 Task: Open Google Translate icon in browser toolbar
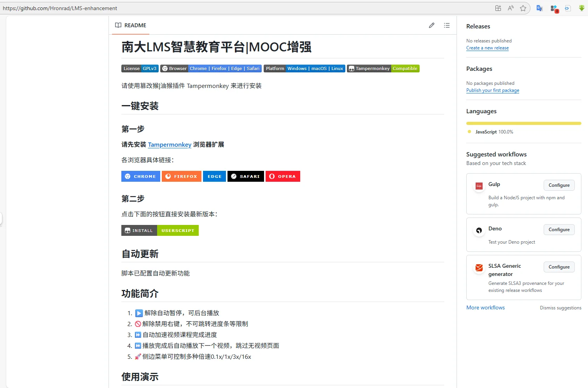pos(539,8)
